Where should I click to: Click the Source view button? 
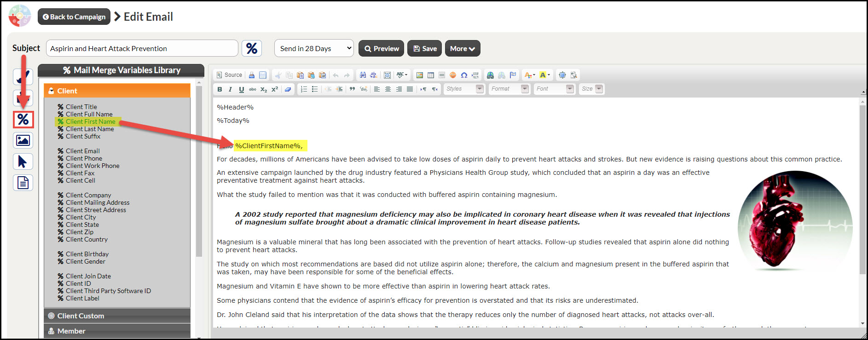coord(229,75)
